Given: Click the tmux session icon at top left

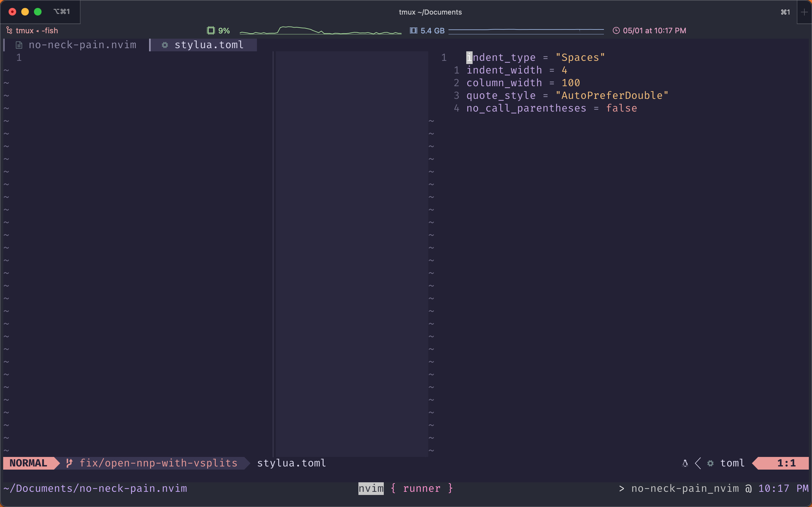Looking at the screenshot, I should tap(10, 30).
